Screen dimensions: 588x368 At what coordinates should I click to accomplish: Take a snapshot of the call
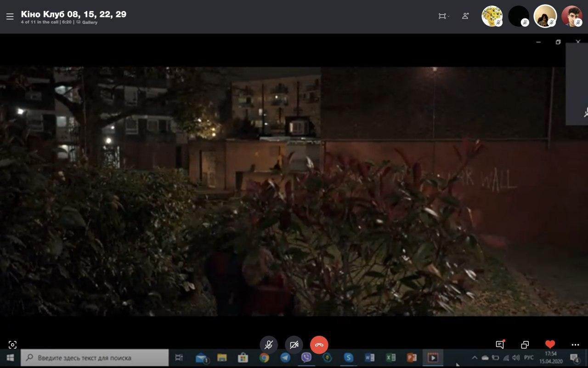(x=12, y=345)
